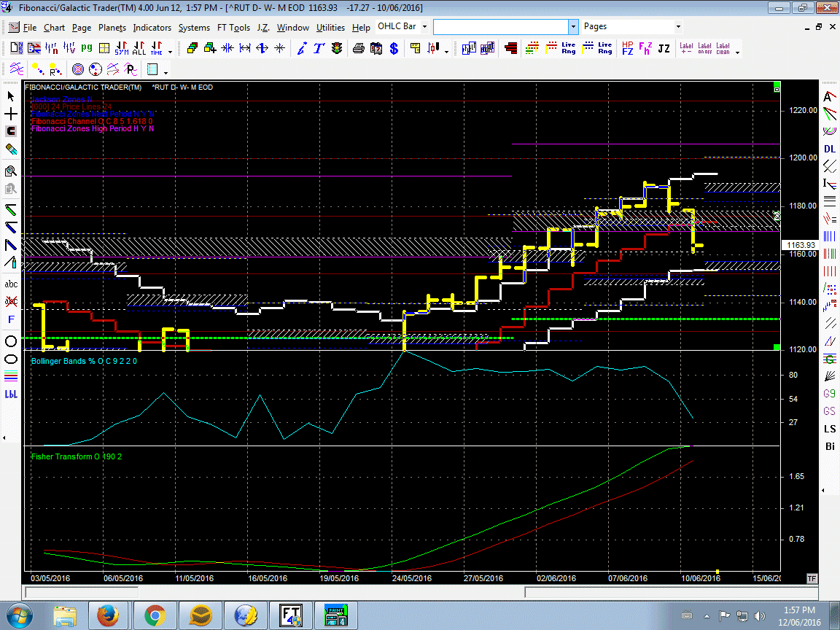Select the crosshair cursor tool

pyautogui.click(x=11, y=114)
